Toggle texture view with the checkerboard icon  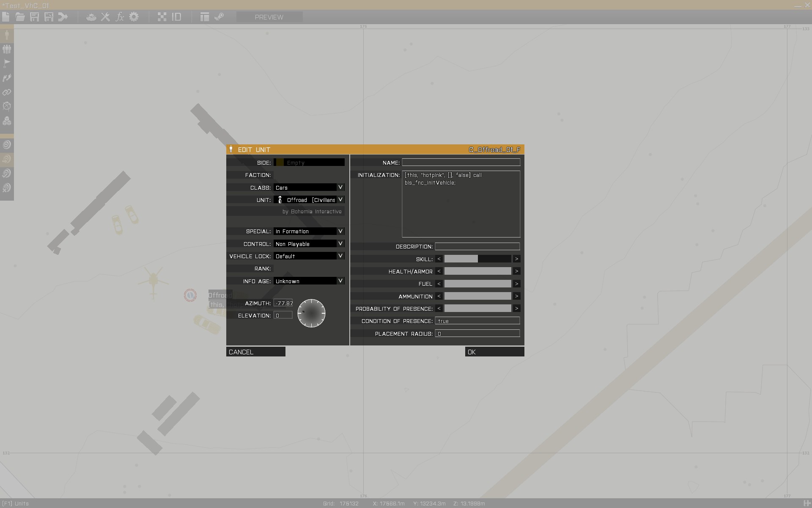[x=162, y=17]
